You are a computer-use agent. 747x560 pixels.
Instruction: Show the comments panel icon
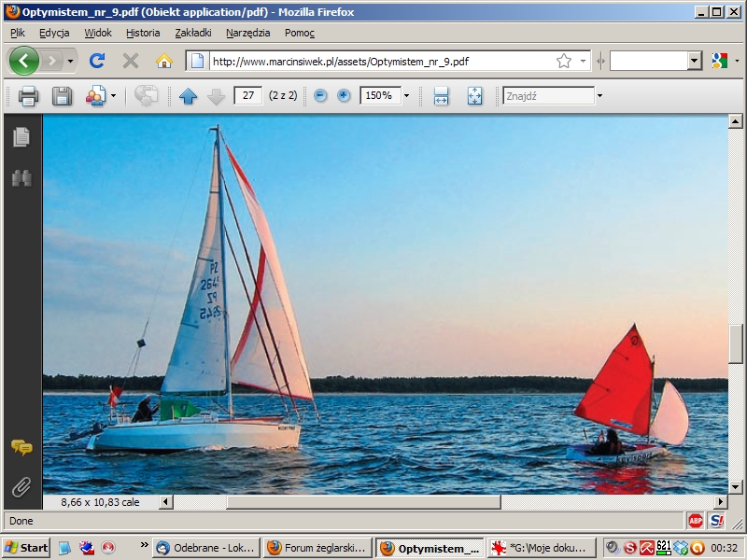pos(21,448)
